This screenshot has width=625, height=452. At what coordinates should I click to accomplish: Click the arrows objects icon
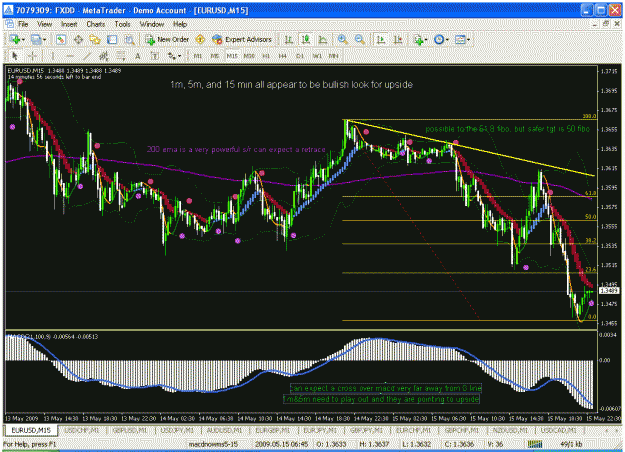[171, 56]
